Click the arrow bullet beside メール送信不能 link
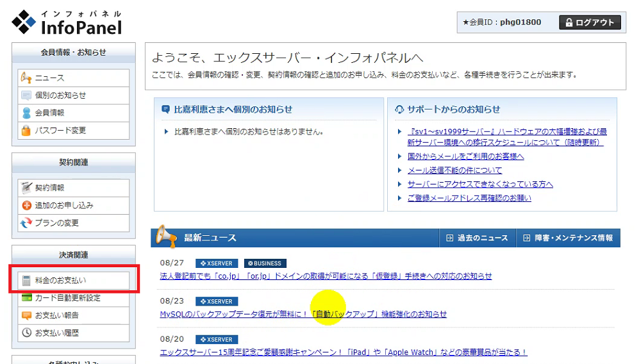The width and height of the screenshot is (641, 364). tap(399, 170)
